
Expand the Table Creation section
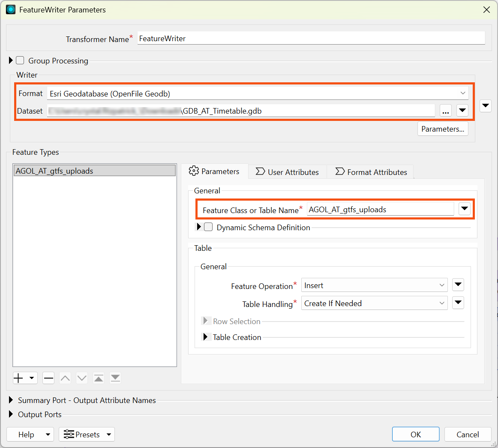[x=205, y=337]
